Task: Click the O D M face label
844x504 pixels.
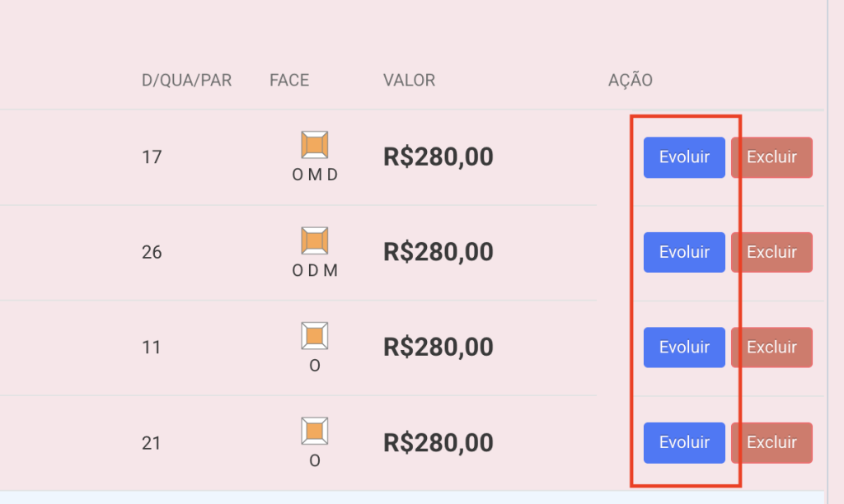Action: [315, 271]
